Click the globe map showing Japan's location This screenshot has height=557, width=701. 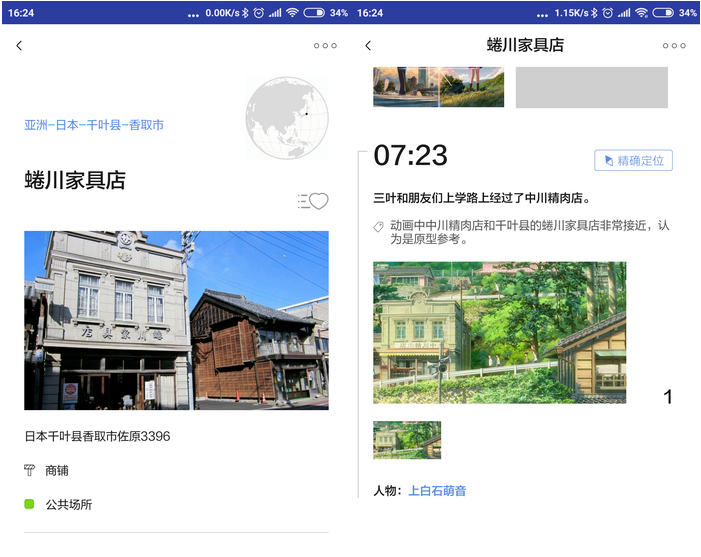pyautogui.click(x=286, y=118)
